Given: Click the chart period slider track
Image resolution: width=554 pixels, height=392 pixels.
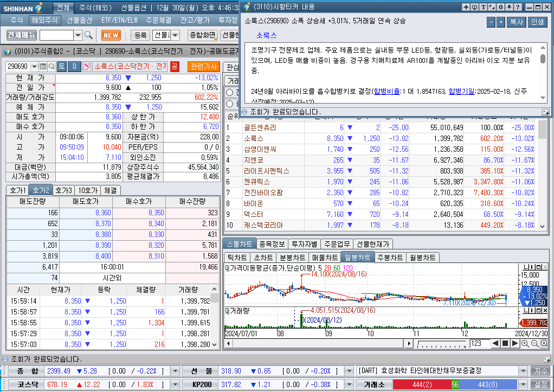Looking at the screenshot, I should click(x=441, y=343).
